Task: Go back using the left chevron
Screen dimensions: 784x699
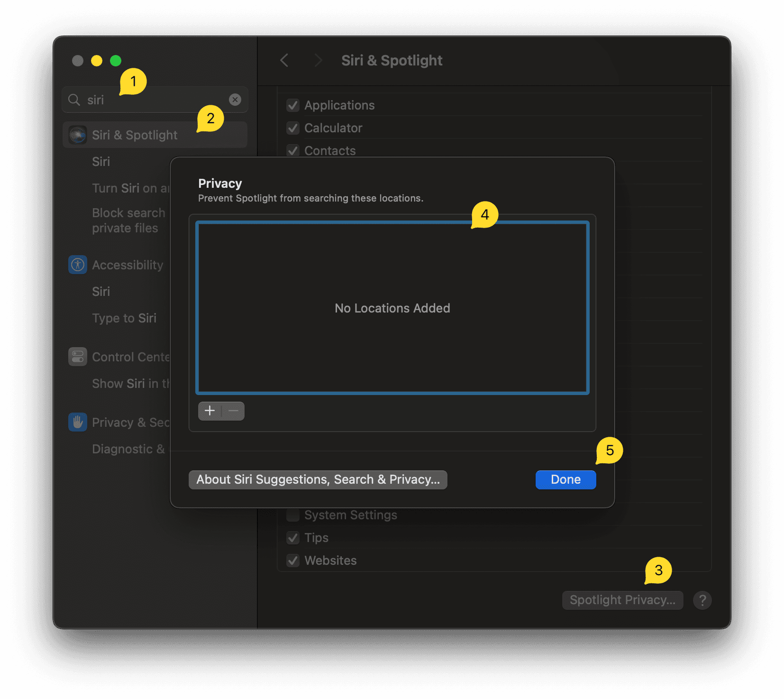Action: pyautogui.click(x=284, y=61)
